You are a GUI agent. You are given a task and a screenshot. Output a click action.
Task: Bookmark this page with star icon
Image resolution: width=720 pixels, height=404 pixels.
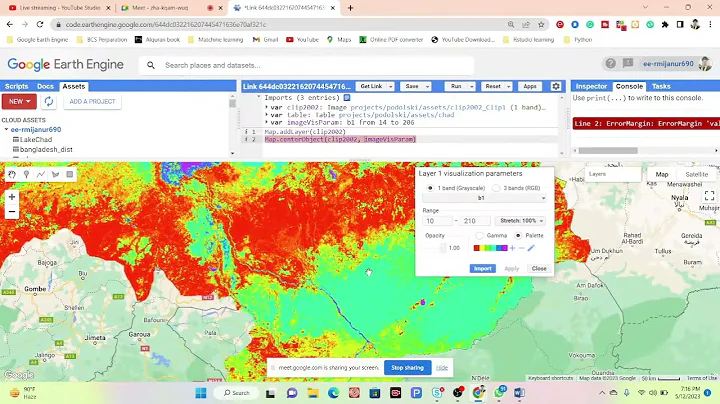[x=541, y=24]
